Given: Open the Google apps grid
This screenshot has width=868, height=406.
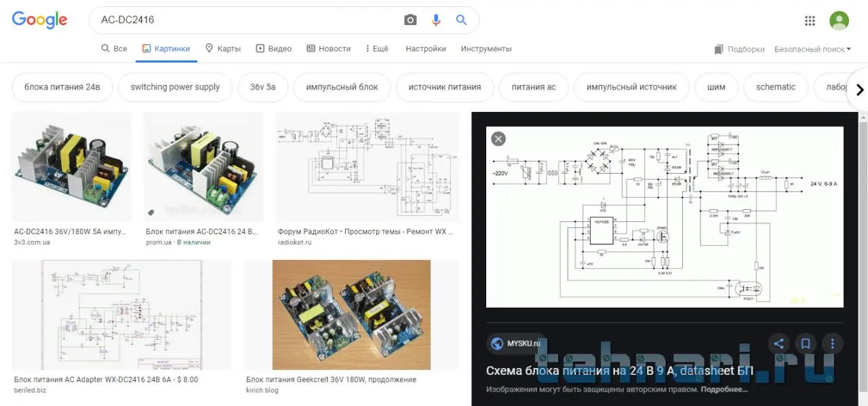Looking at the screenshot, I should click(x=810, y=20).
